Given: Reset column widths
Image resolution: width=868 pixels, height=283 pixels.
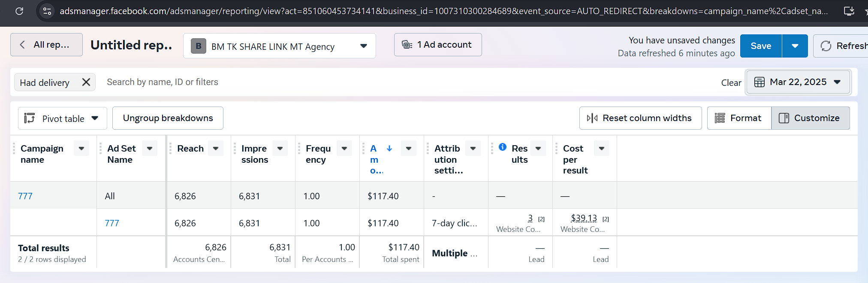Looking at the screenshot, I should (640, 118).
